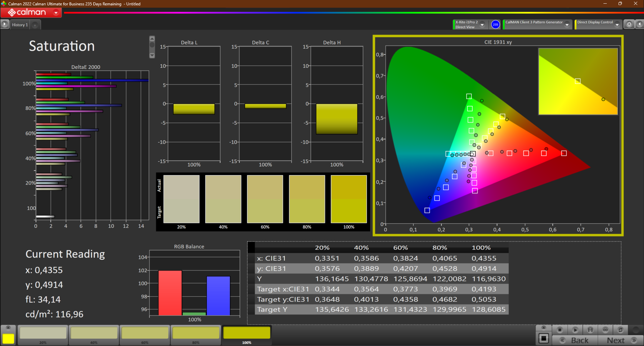Viewport: 644px width, 346px height.
Task: Click the single read bracket button
Action: pos(590,330)
